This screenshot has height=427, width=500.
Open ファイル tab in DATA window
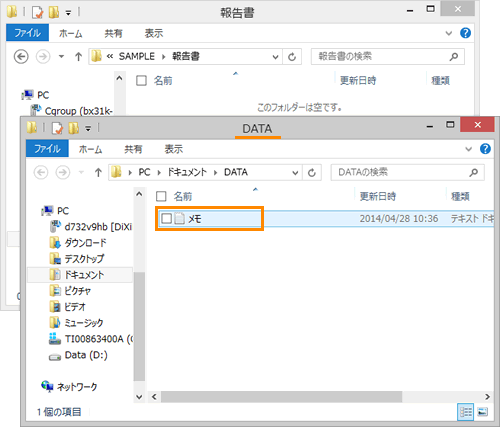coord(47,148)
